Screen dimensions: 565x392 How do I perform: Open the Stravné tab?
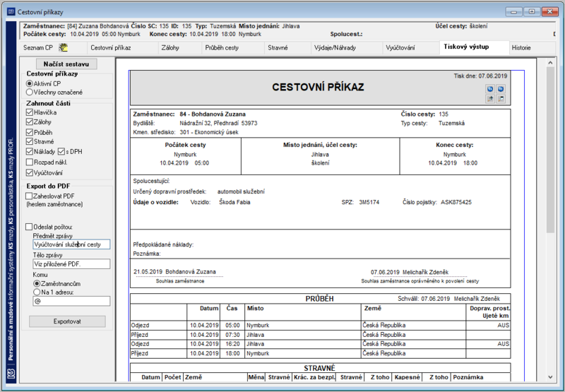[x=278, y=47]
